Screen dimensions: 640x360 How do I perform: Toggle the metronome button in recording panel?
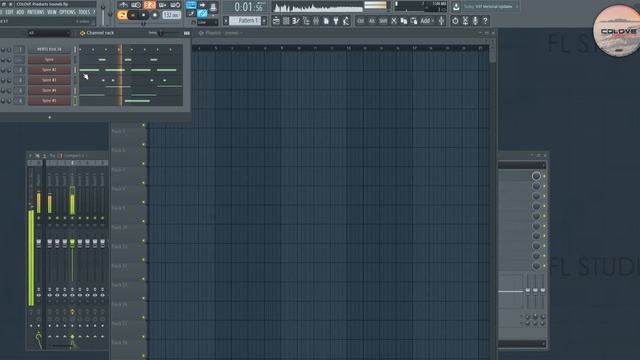click(123, 5)
